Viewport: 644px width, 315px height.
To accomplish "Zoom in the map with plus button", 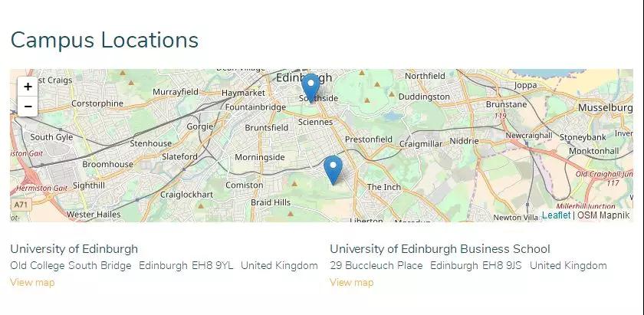I will (28, 87).
